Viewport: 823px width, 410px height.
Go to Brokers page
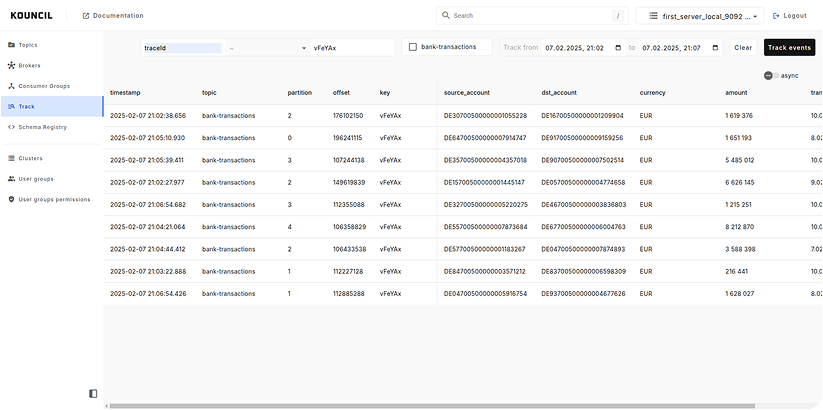click(51, 66)
